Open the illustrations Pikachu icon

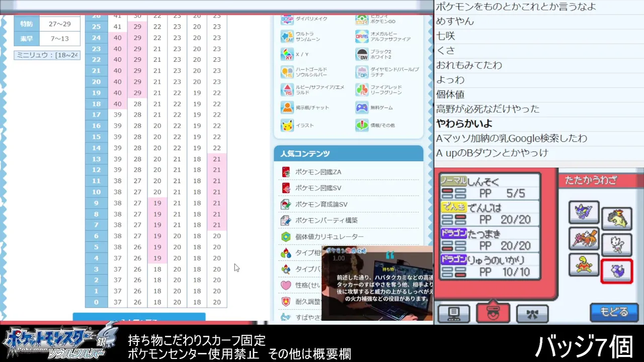[287, 125]
